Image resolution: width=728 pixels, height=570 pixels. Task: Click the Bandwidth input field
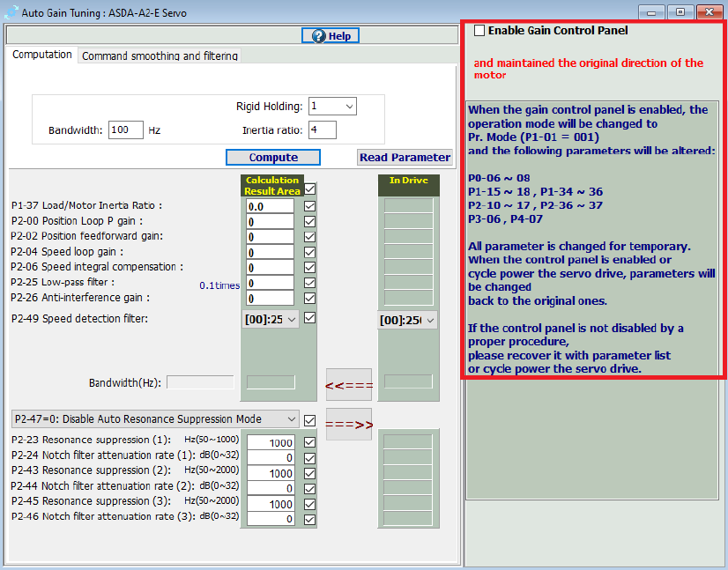(125, 130)
